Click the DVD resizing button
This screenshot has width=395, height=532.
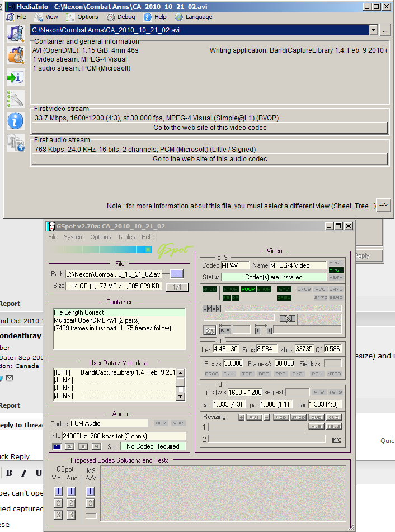[316, 417]
